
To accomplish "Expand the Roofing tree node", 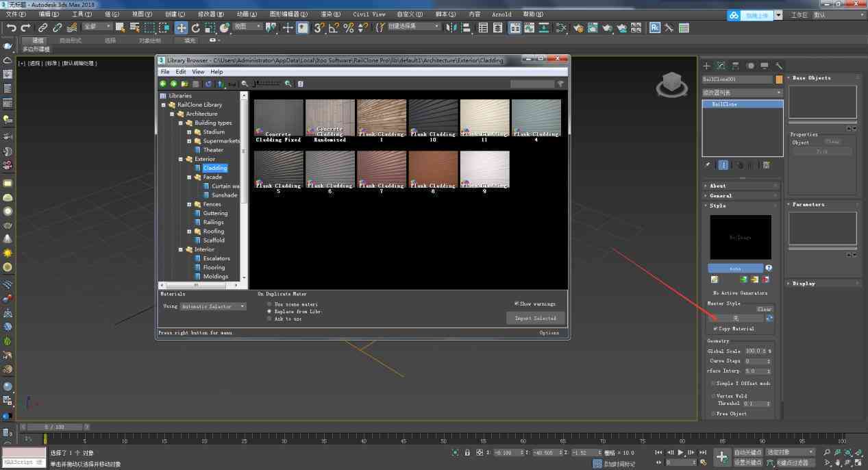I will 189,232.
